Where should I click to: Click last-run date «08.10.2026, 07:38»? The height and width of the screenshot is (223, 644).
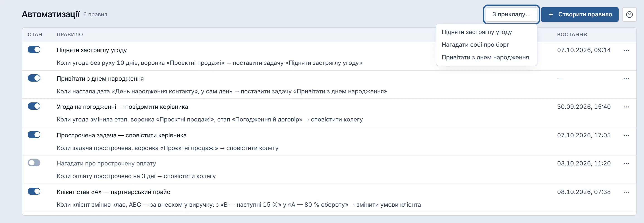[584, 192]
